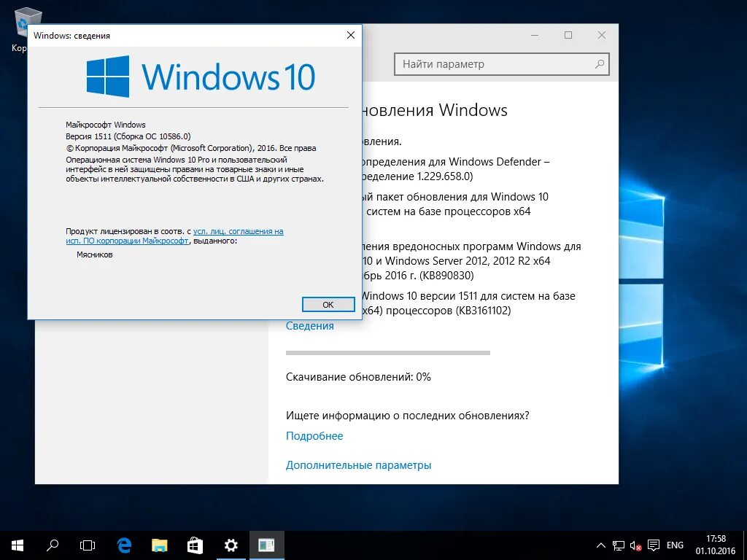Click the Windows Defender definition update text
This screenshot has width=747, height=560.
[x=456, y=169]
